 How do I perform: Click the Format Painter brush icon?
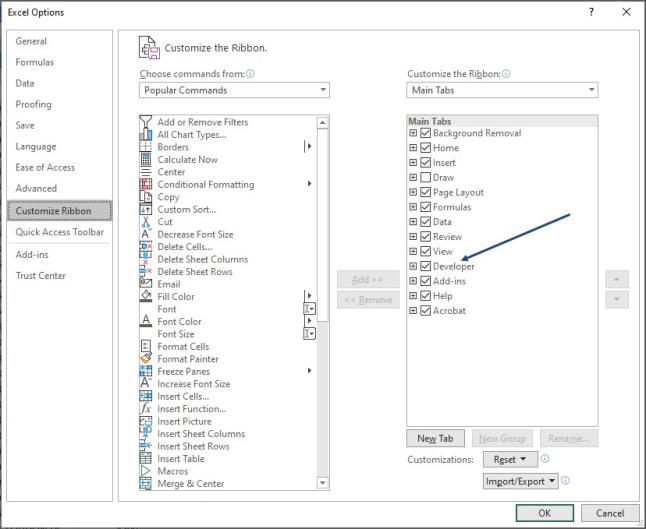pos(145,359)
